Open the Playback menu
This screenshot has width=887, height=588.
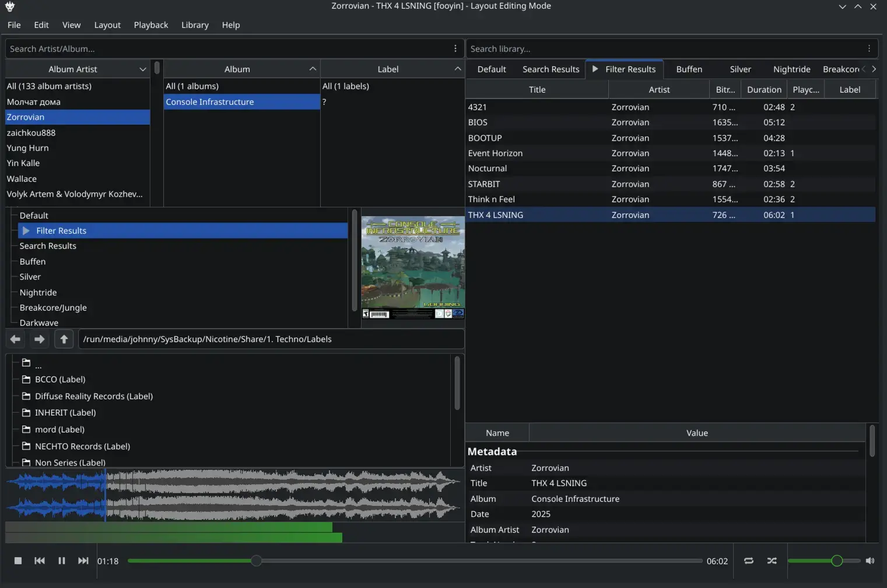click(150, 25)
